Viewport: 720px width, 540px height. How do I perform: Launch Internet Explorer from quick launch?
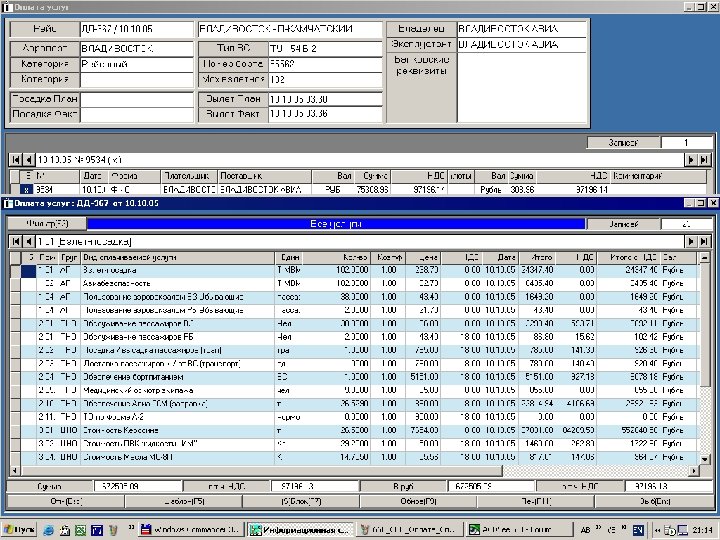[x=48, y=530]
